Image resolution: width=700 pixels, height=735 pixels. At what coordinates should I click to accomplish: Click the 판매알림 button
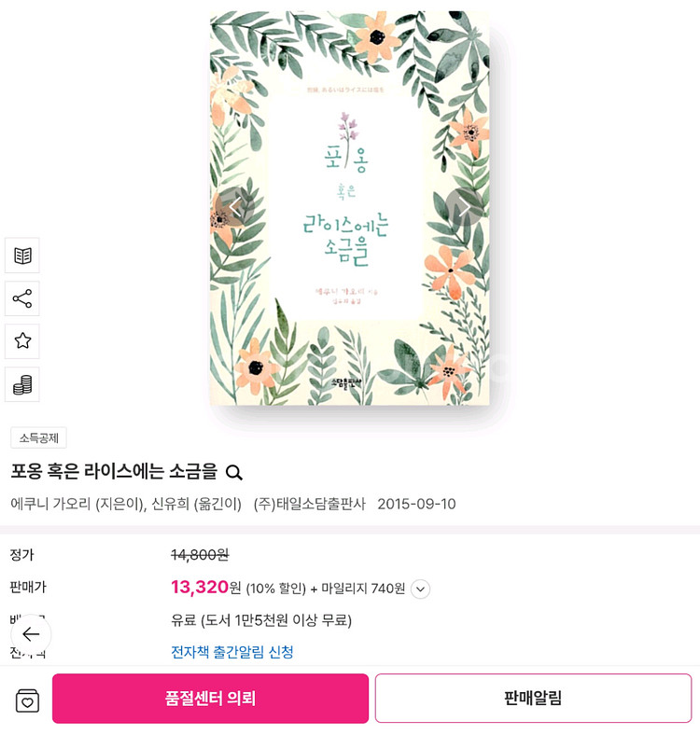tap(533, 699)
